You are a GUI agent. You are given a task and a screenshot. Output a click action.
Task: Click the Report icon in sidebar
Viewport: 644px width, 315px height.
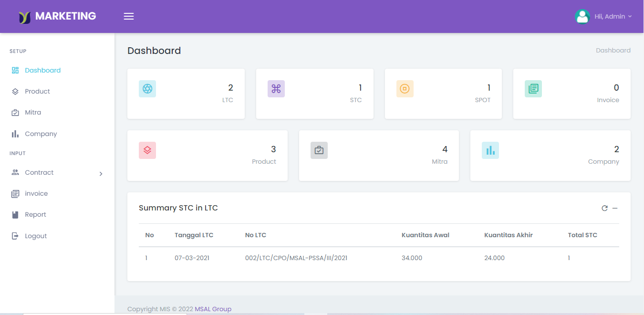14,214
